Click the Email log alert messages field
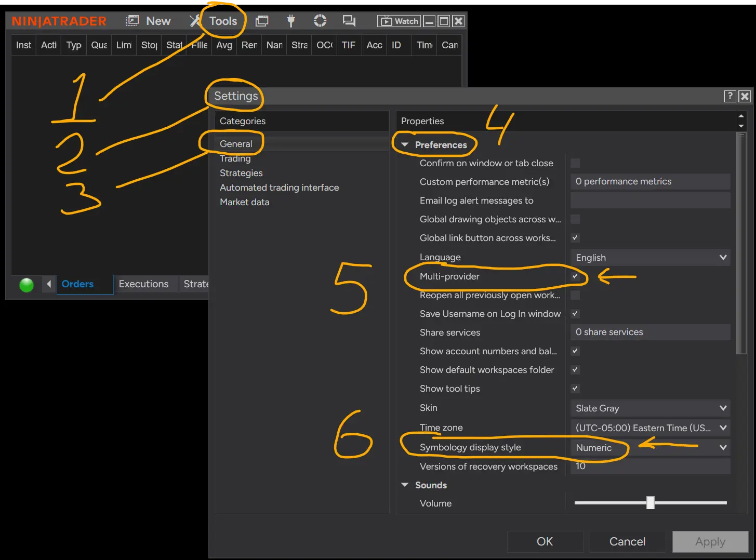The width and height of the screenshot is (756, 560). 651,201
